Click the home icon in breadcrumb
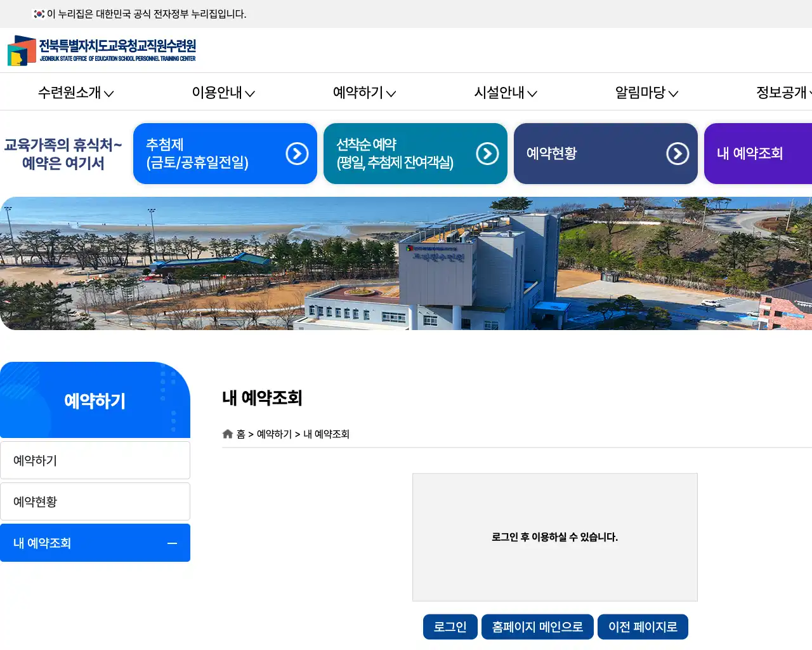 [x=228, y=434]
